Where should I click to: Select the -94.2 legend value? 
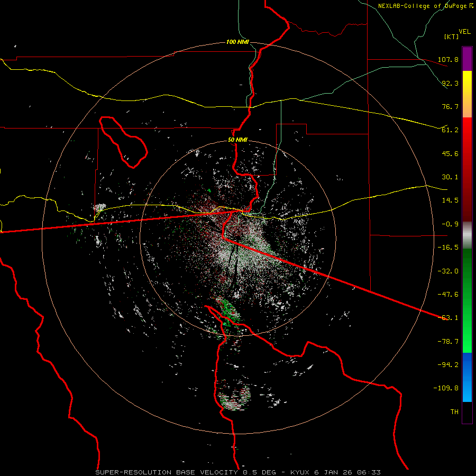tap(448, 364)
